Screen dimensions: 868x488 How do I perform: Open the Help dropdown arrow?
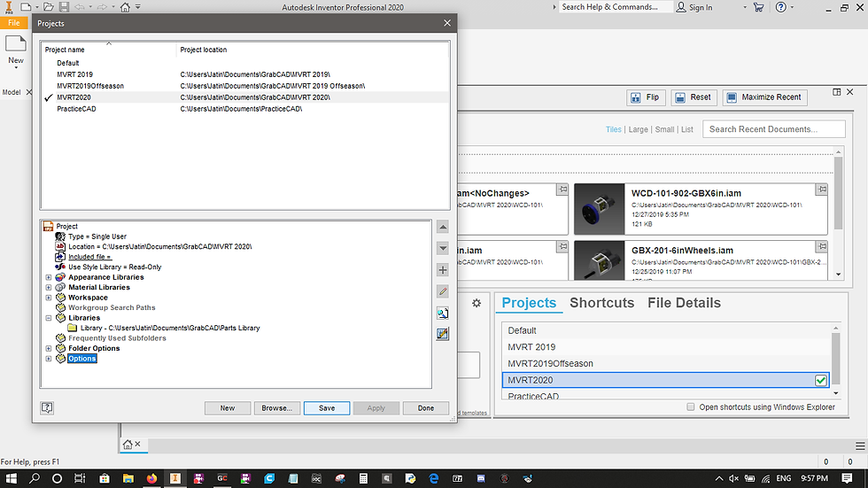[792, 7]
